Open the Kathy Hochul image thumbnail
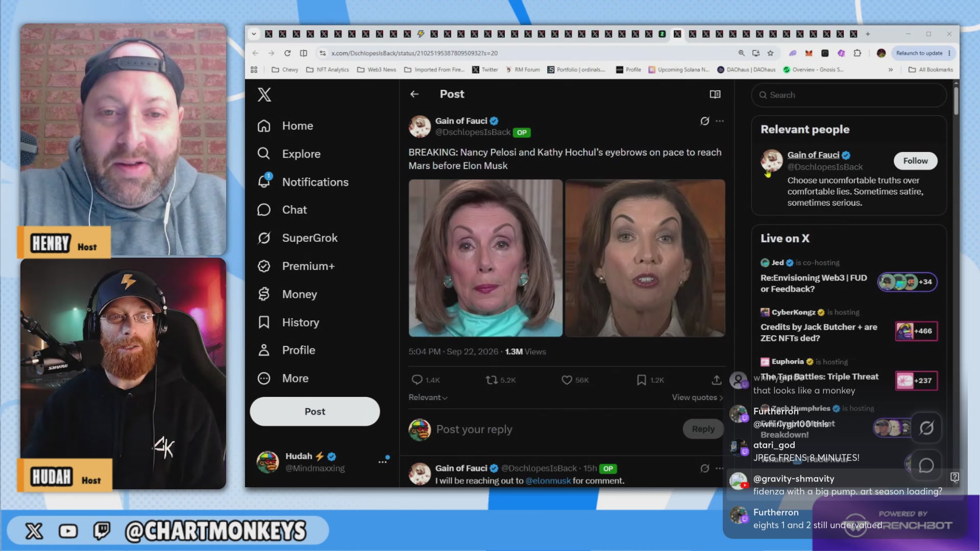Image resolution: width=980 pixels, height=551 pixels. (x=645, y=258)
